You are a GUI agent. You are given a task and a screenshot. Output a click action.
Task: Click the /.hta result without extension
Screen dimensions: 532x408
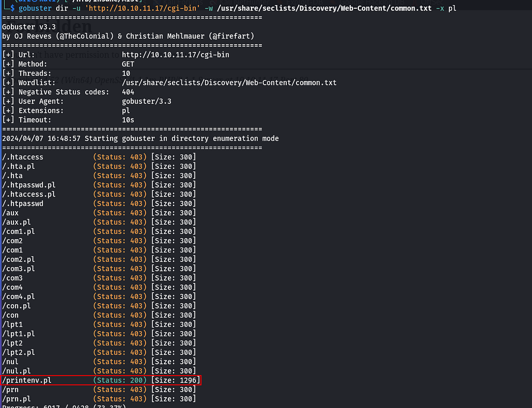tap(99, 176)
